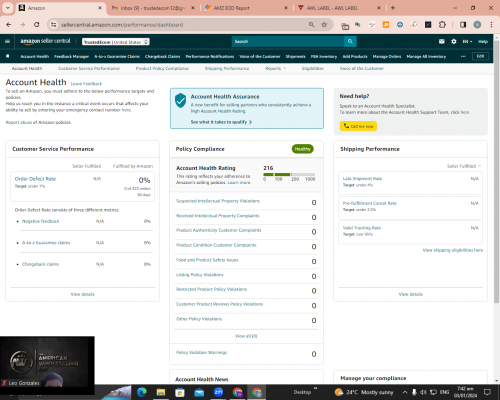Viewport: 500px width, 400px height.
Task: Click the Seller Central search field
Action: point(288,41)
